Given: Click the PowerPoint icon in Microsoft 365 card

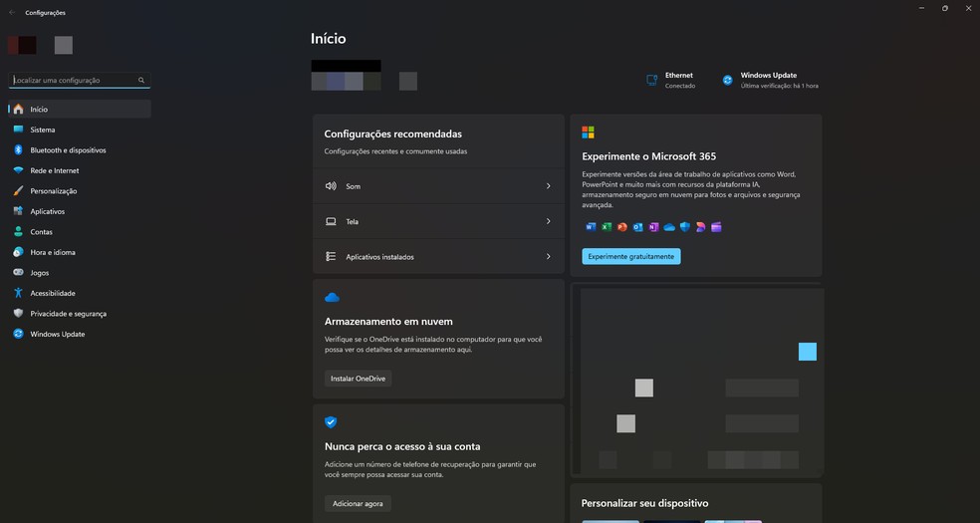Looking at the screenshot, I should click(621, 227).
